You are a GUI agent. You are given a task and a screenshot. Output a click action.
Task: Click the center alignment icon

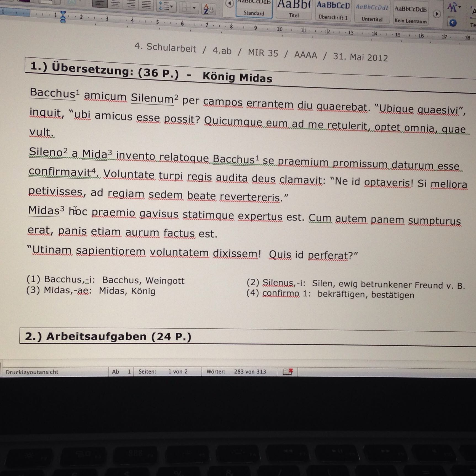point(115,4)
